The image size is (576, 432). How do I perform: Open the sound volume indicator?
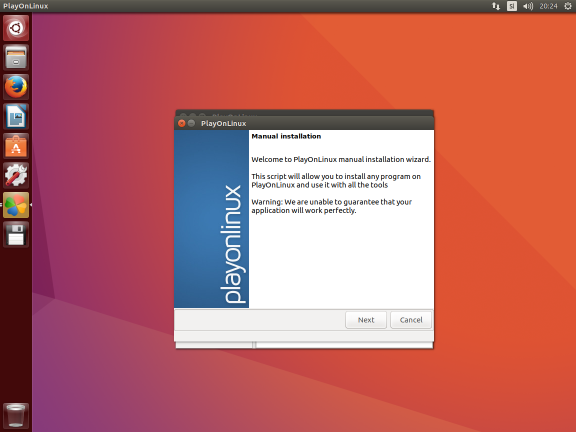[x=528, y=6]
